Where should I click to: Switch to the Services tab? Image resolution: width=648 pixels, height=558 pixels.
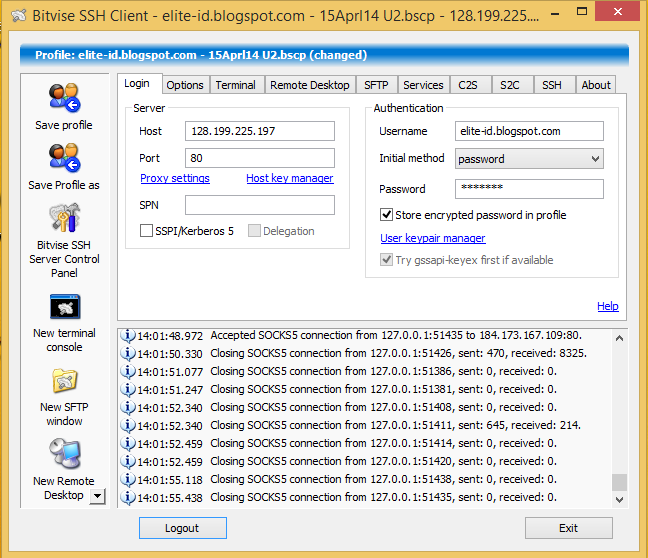pos(423,85)
